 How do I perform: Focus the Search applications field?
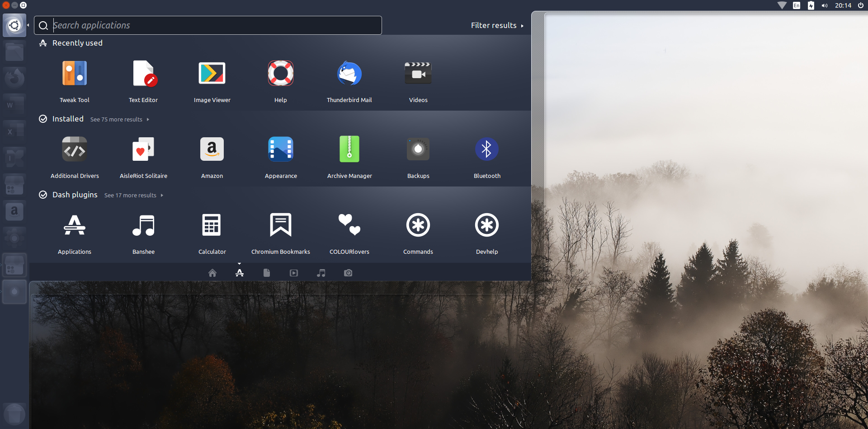(208, 25)
